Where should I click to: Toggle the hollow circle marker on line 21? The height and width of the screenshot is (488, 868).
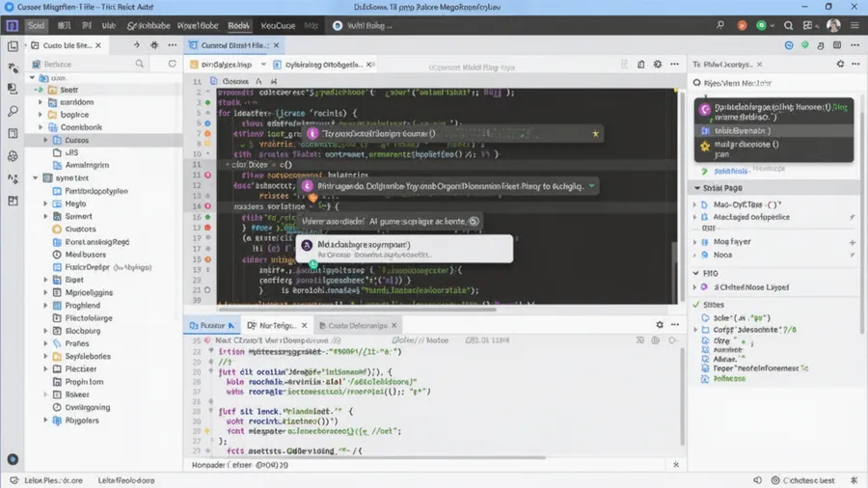207,290
